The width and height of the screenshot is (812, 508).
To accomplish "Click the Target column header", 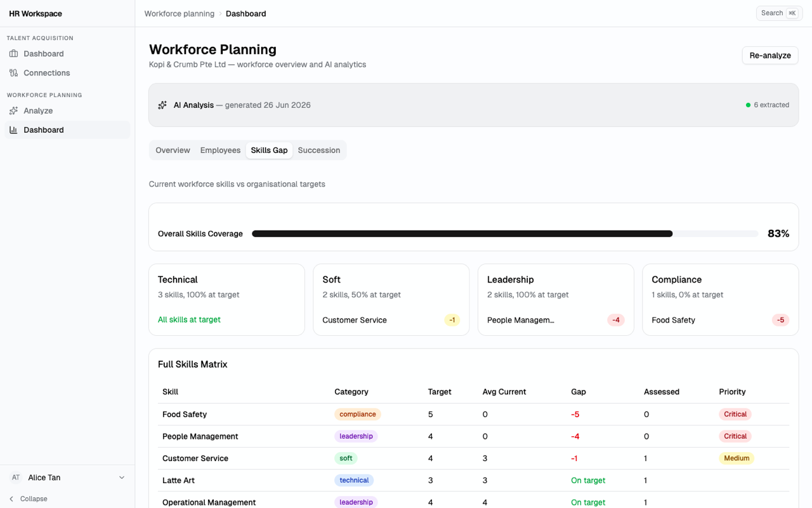I will tap(440, 392).
